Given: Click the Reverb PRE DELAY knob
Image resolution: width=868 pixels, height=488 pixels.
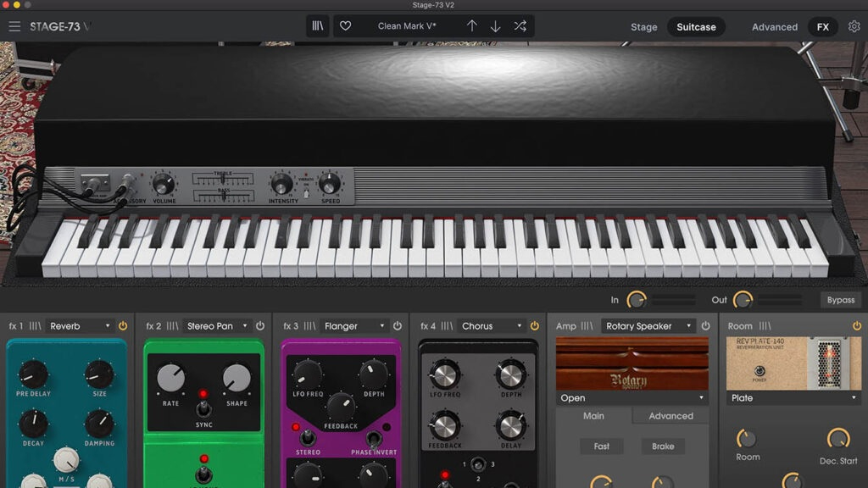Looking at the screenshot, I should point(33,374).
